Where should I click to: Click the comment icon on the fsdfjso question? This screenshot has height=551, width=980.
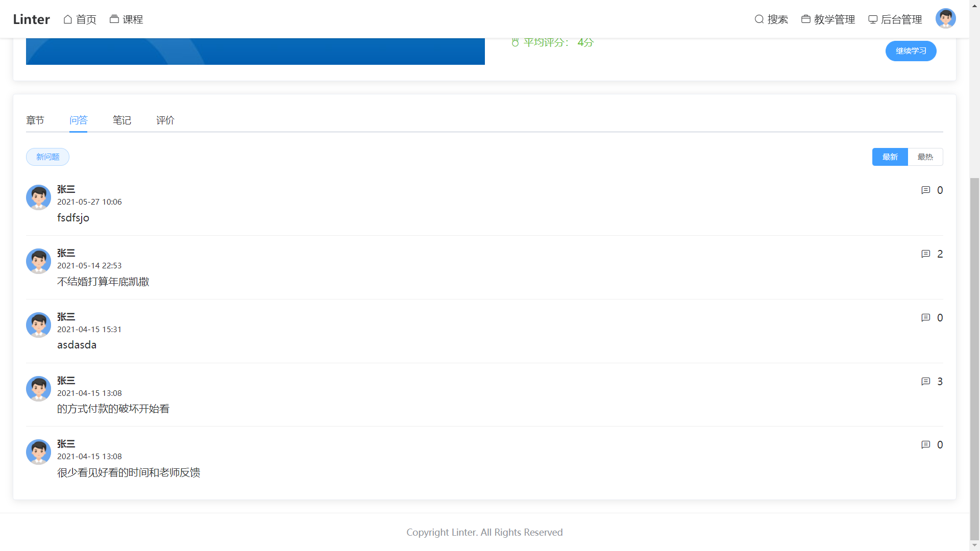[925, 190]
